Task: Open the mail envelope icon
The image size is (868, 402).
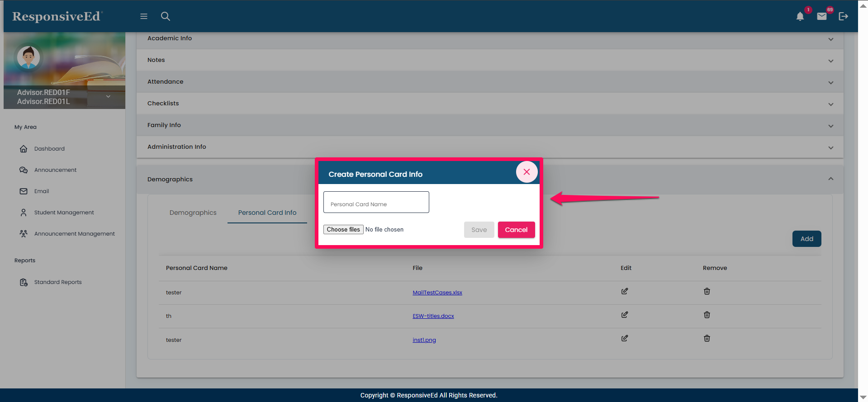Action: point(821,17)
